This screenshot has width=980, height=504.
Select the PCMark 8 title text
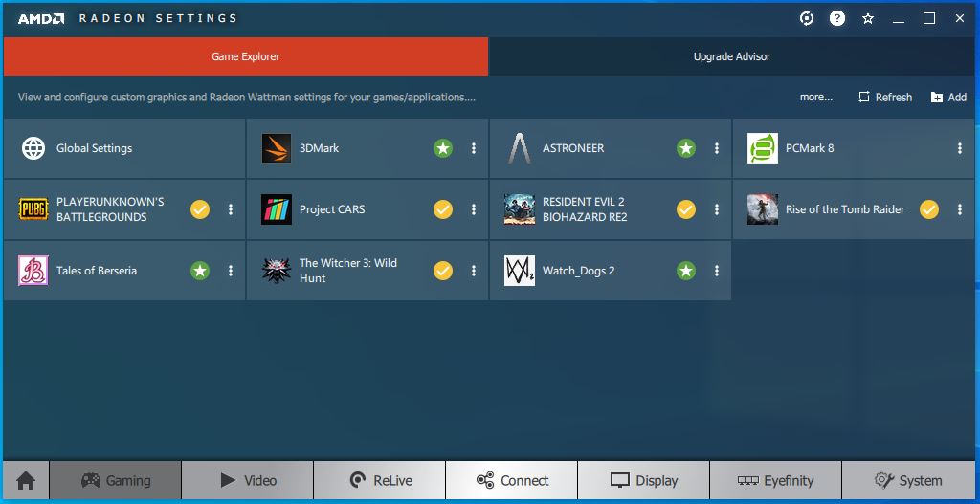point(810,148)
